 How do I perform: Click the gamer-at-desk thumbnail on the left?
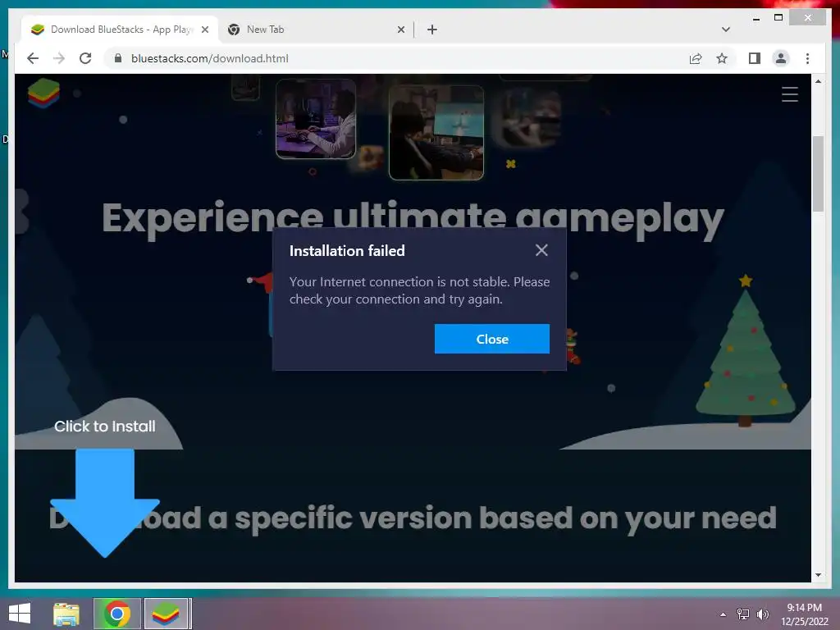click(x=316, y=119)
